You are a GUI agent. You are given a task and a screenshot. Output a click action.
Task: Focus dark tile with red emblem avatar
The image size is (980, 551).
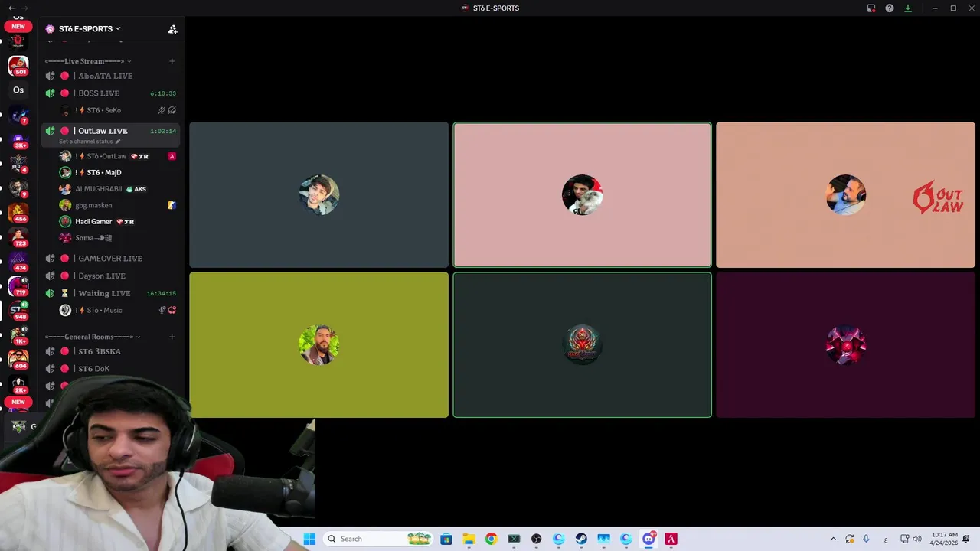pyautogui.click(x=582, y=345)
